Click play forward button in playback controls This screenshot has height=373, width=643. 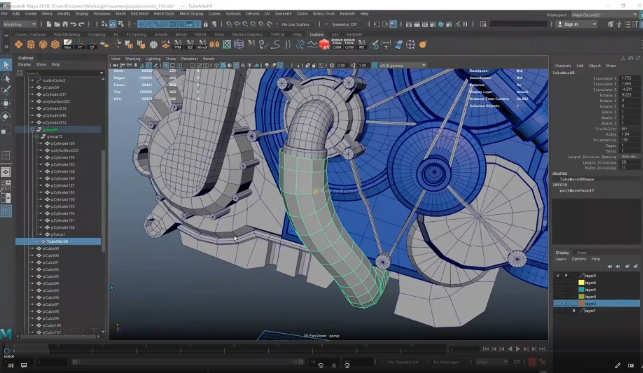(518, 349)
